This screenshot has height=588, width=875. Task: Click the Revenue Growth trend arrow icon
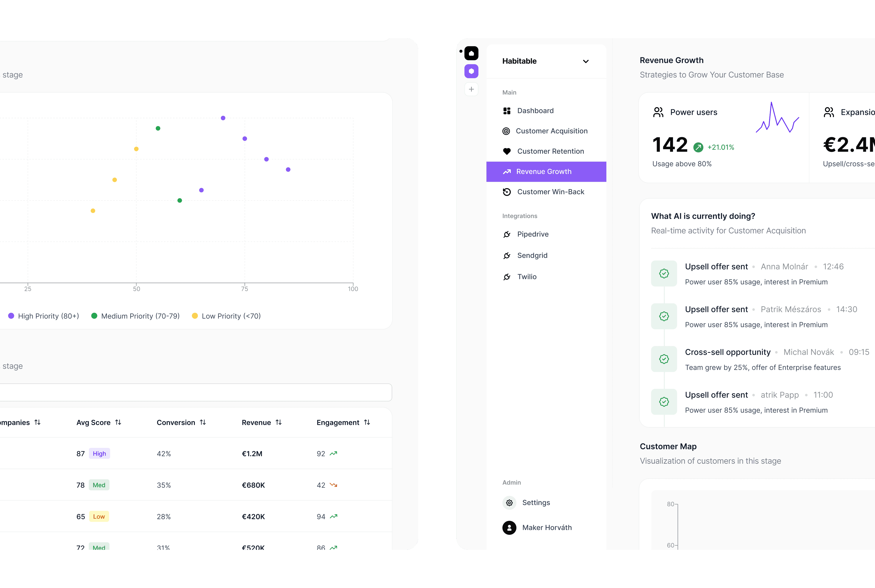coord(507,172)
